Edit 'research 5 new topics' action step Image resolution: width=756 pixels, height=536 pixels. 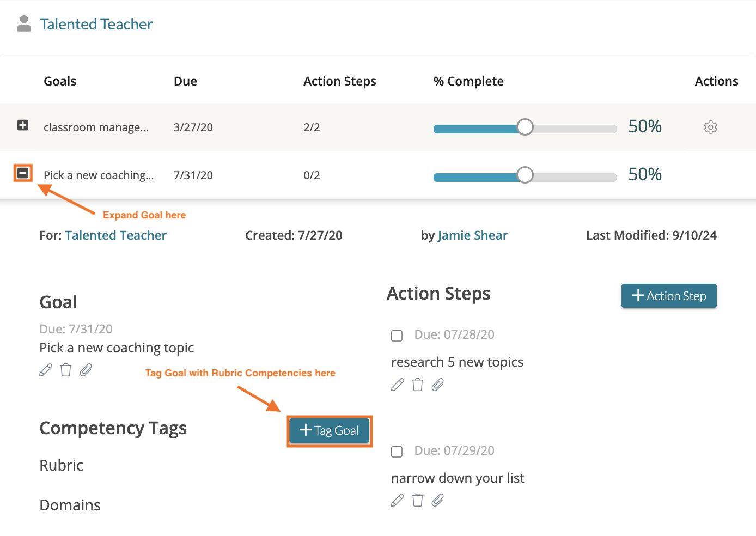[x=398, y=385]
